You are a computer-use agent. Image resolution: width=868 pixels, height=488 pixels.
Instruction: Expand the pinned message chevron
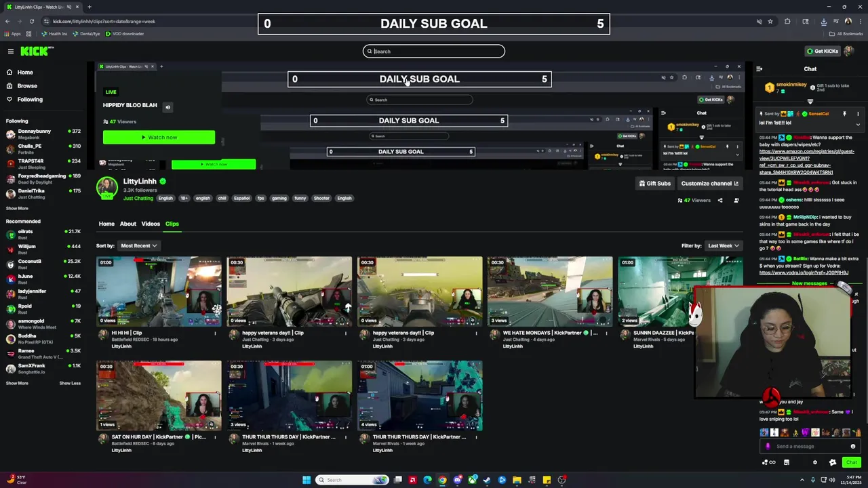[858, 124]
